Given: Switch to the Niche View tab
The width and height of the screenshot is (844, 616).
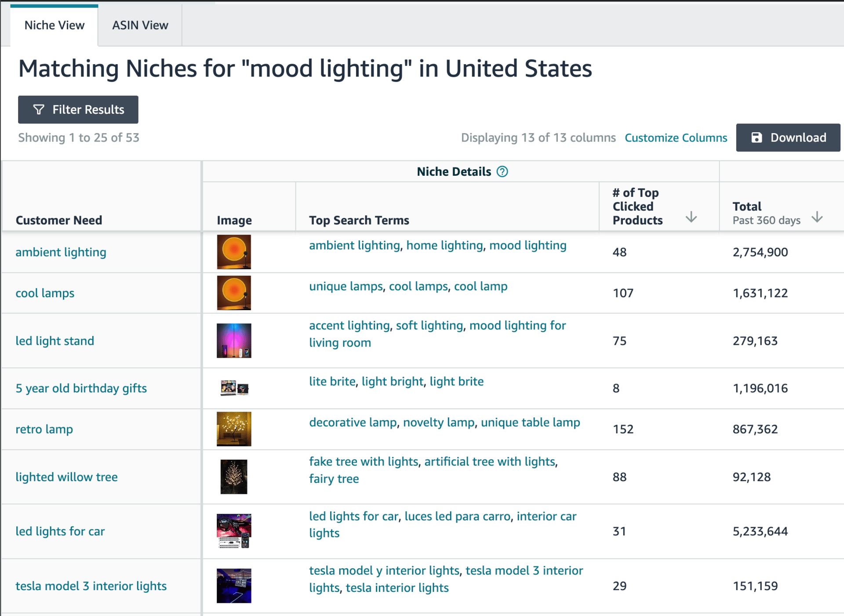Looking at the screenshot, I should [54, 25].
